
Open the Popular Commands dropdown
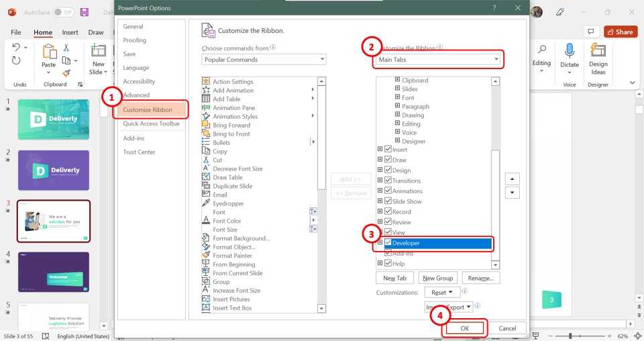tap(264, 60)
